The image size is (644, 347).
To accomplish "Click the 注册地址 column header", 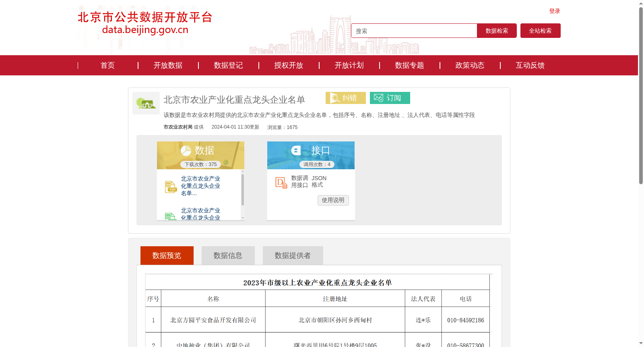I will pyautogui.click(x=335, y=299).
